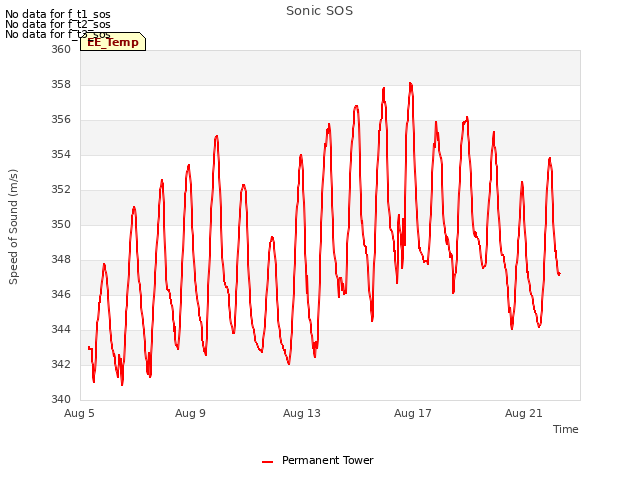Screen dimensions: 640x480
Task: Click the 340 y-axis tick label
Action: [61, 399]
